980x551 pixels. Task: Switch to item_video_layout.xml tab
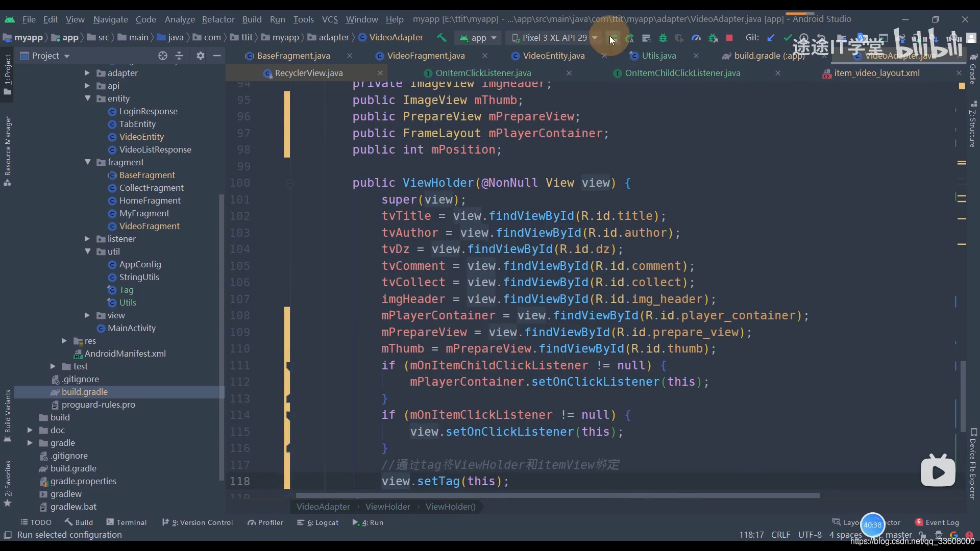pyautogui.click(x=877, y=73)
